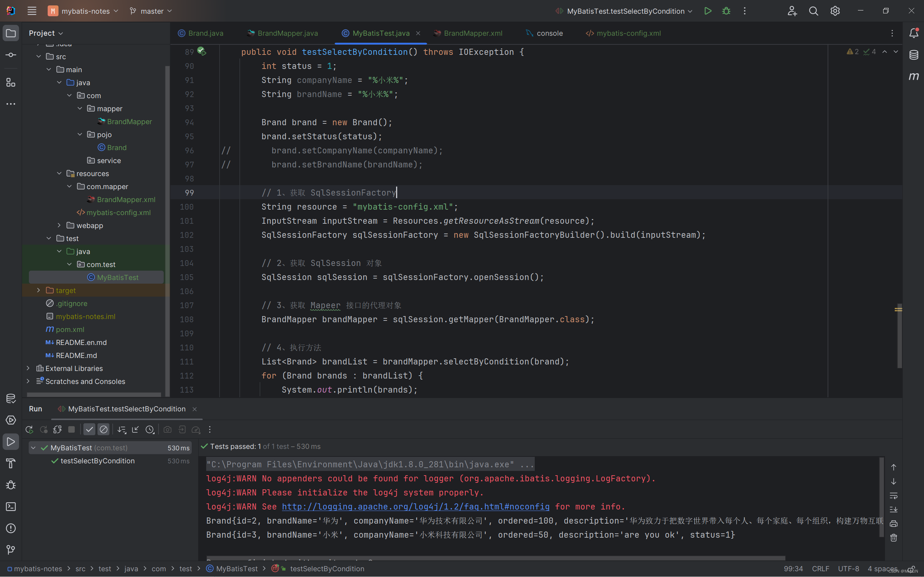This screenshot has width=924, height=577.
Task: Click the clear-all trash icon in the console
Action: [893, 538]
